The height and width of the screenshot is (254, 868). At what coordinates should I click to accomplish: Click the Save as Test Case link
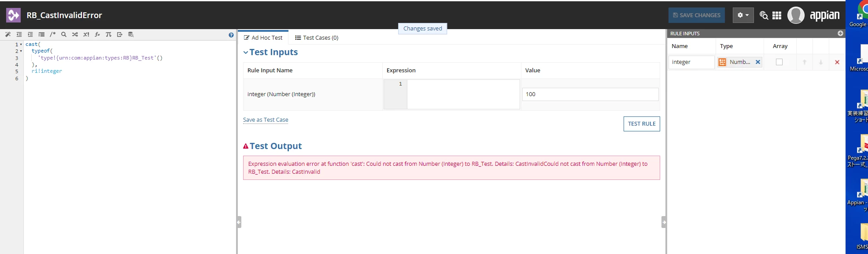pyautogui.click(x=266, y=120)
